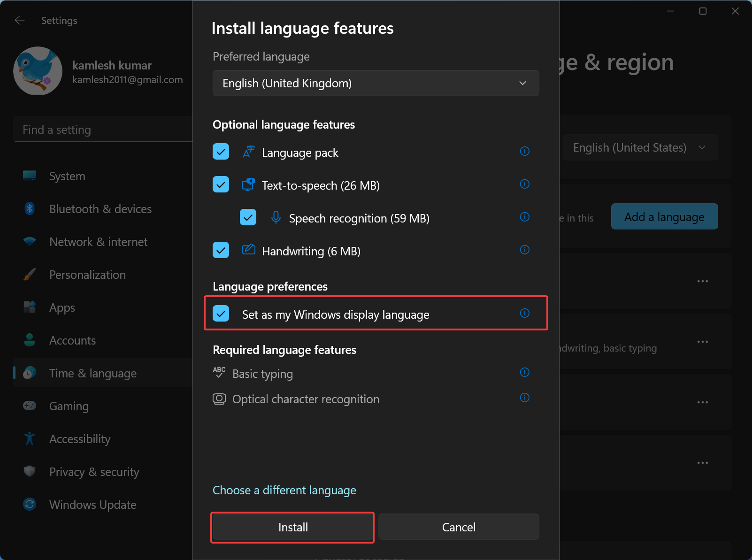Open info for Speech recognition
The image size is (752, 560).
pyautogui.click(x=525, y=217)
